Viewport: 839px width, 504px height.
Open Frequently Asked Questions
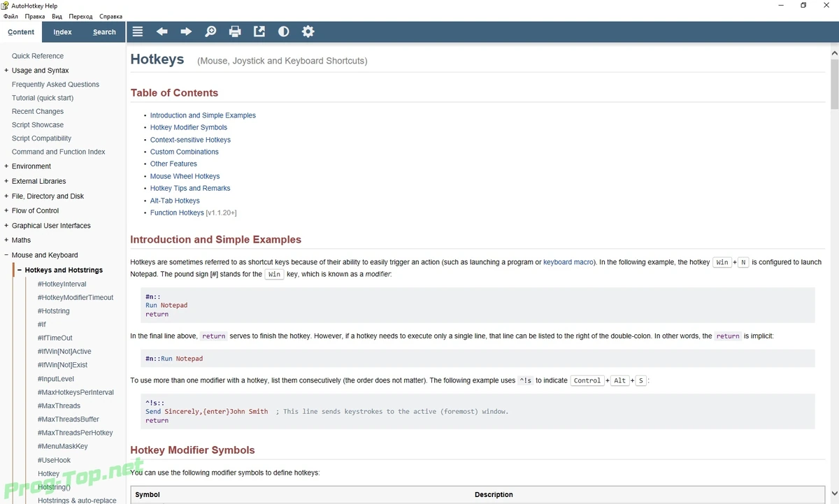55,85
